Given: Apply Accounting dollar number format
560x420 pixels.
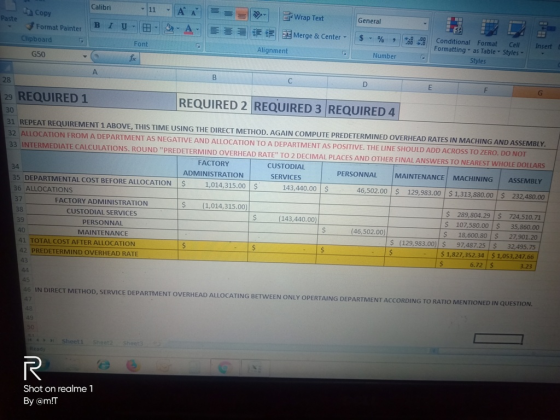Looking at the screenshot, I should coord(361,38).
